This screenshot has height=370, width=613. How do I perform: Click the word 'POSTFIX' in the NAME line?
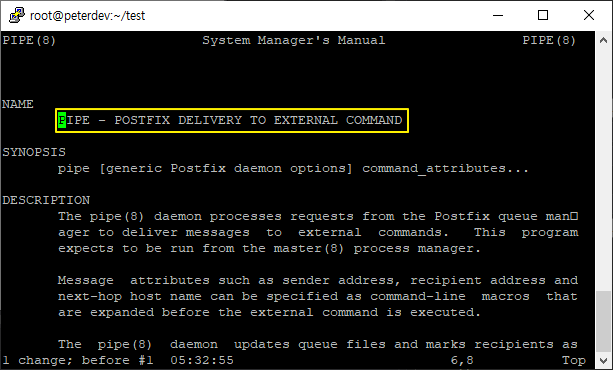[142, 120]
